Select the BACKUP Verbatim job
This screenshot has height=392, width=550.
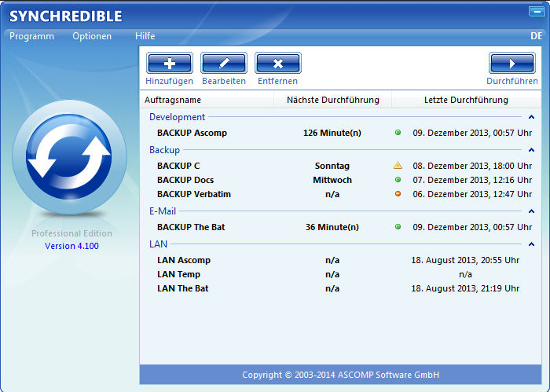[x=194, y=194]
